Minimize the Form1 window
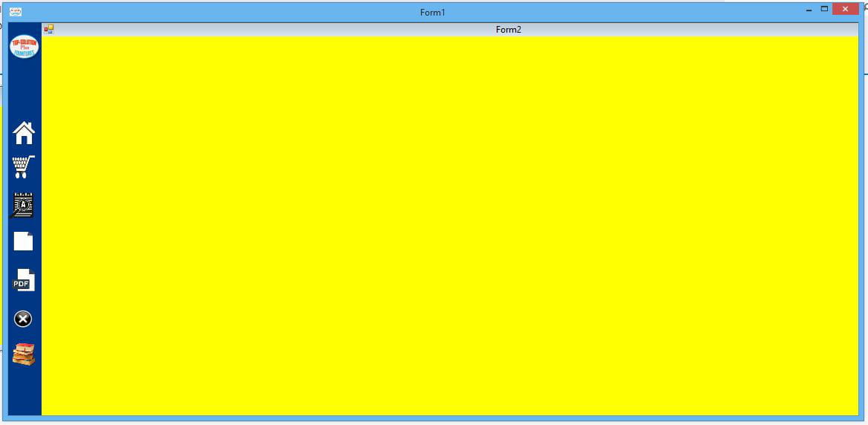Screen dimensions: 868x425 pos(809,10)
